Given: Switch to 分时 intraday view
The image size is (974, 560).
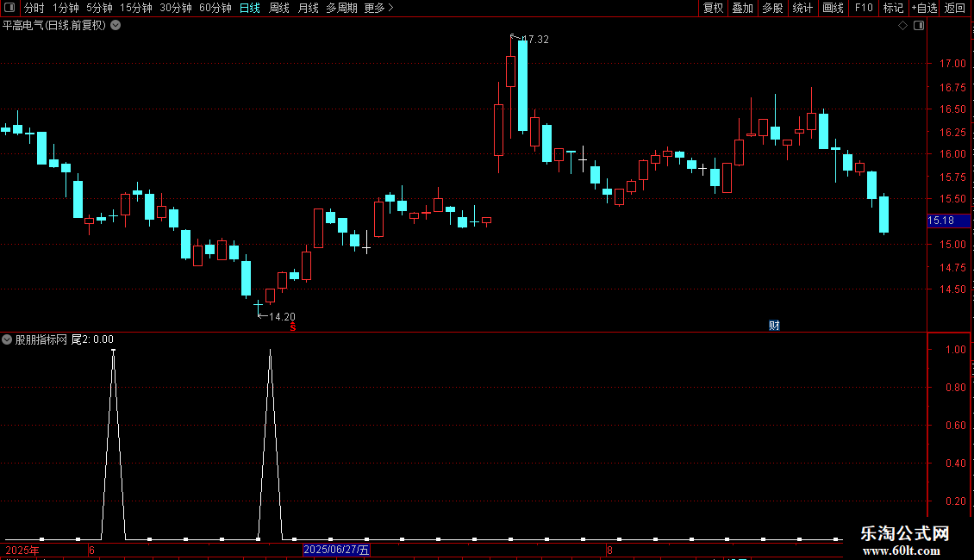Looking at the screenshot, I should (x=34, y=8).
